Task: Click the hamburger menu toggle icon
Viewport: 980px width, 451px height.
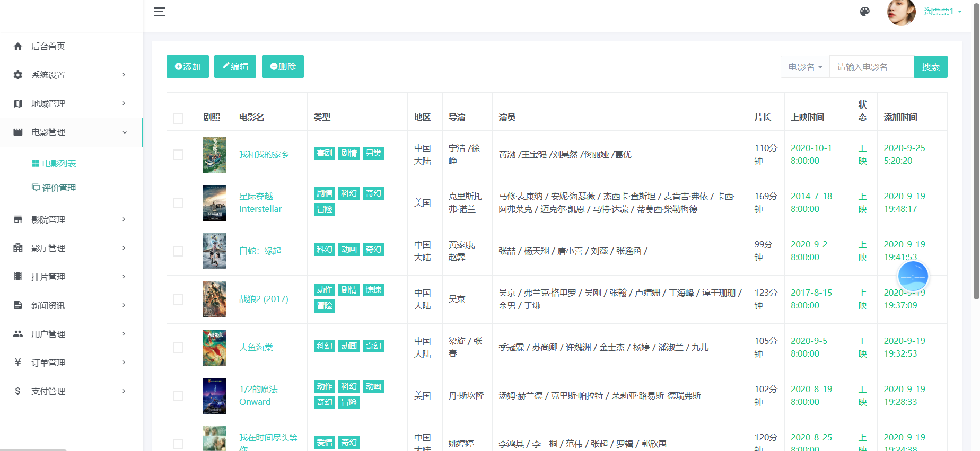Action: click(160, 12)
